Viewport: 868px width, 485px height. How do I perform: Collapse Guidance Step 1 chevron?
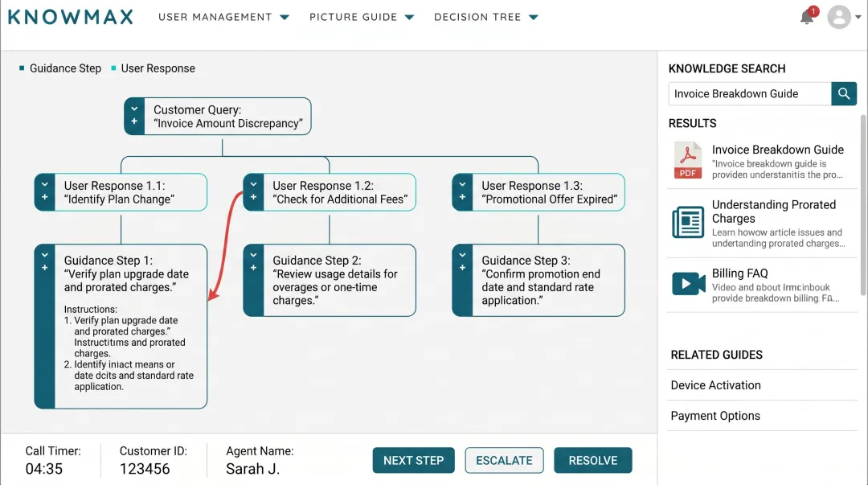pyautogui.click(x=44, y=256)
